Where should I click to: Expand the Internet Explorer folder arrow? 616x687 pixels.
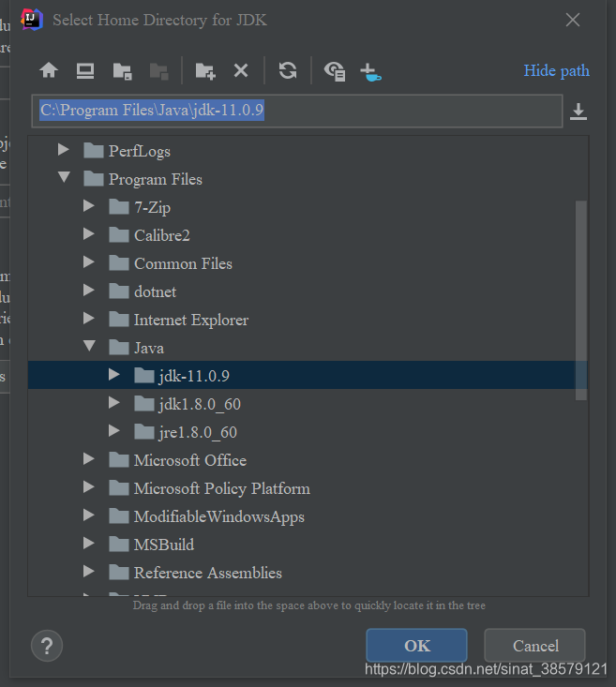tap(89, 319)
